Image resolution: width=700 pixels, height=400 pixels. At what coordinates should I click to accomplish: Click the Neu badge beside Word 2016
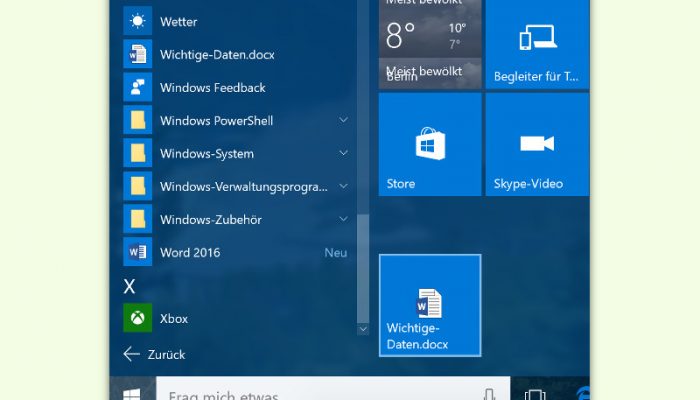[336, 253]
